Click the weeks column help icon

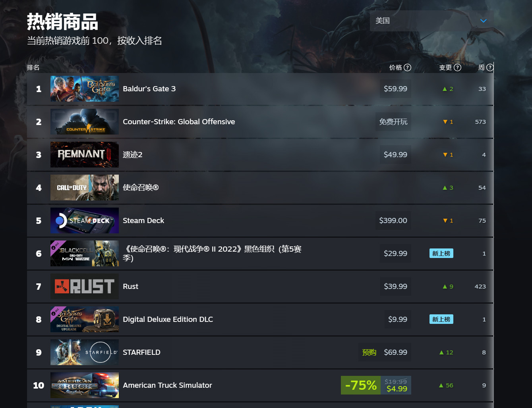click(x=490, y=67)
